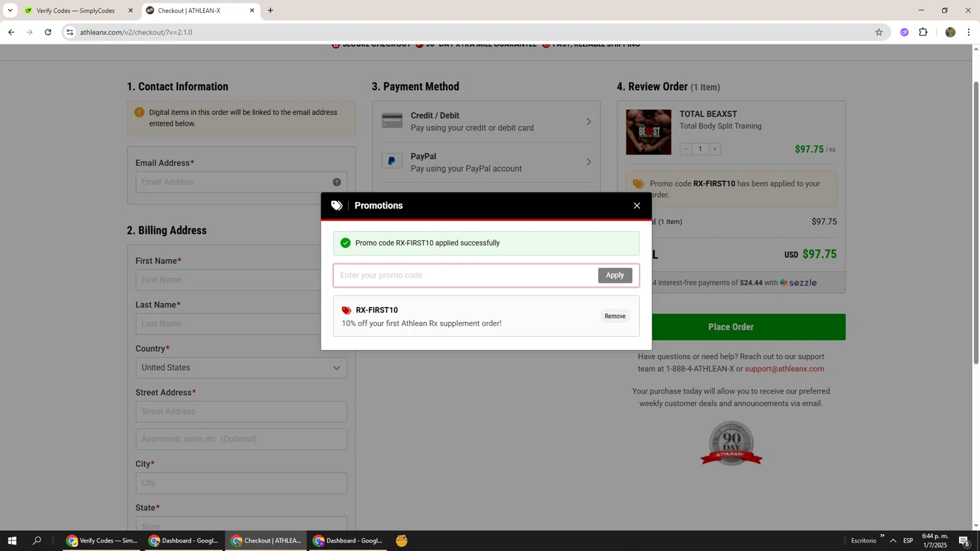Remove the RX-FIRST10 promo code
The image size is (980, 551).
[x=615, y=316]
